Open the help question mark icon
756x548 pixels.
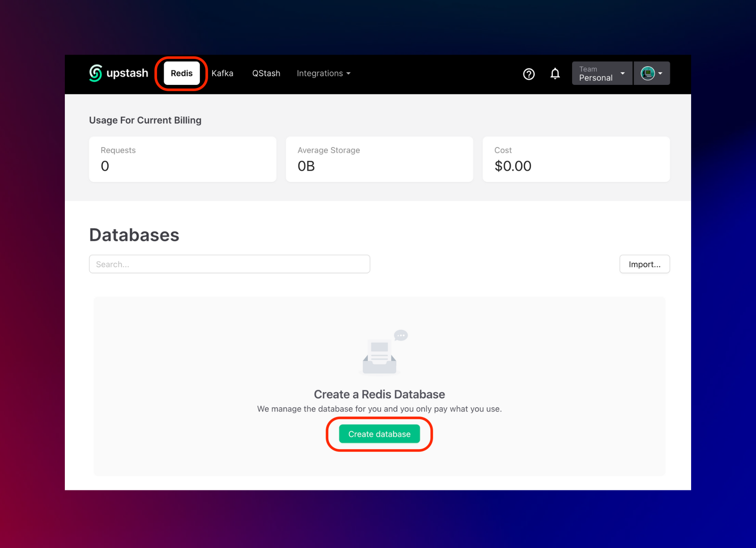coord(529,74)
